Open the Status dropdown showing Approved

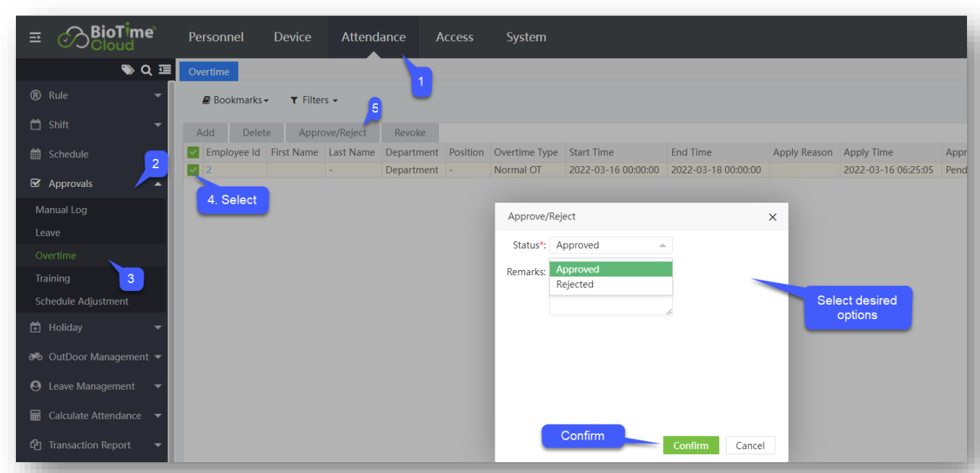(610, 246)
